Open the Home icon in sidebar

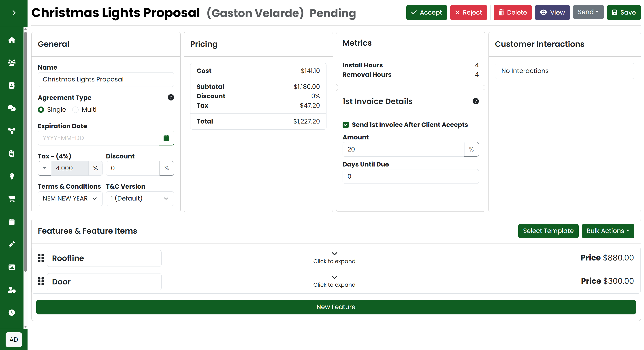12,40
